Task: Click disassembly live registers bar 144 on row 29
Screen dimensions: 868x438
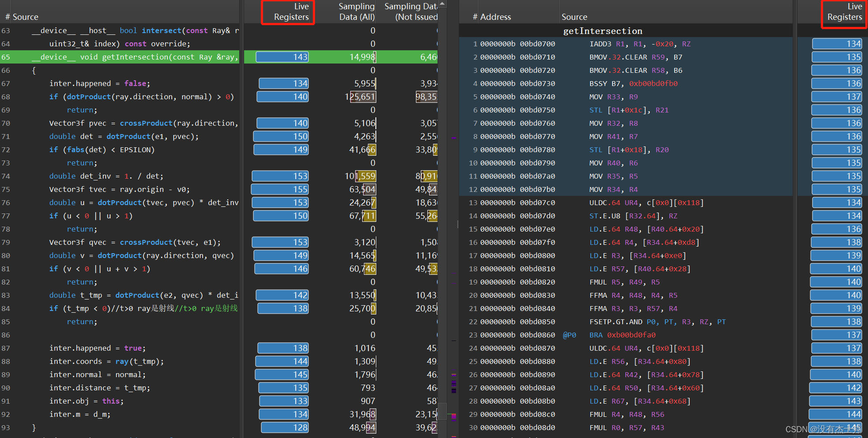Action: click(835, 414)
